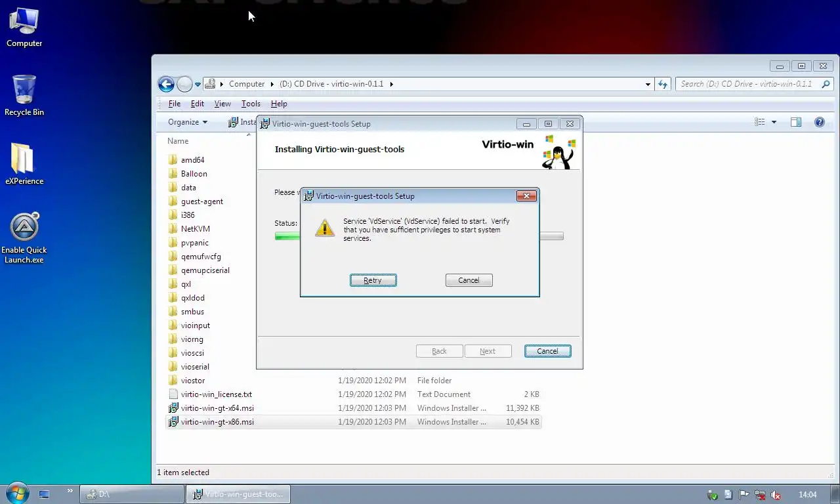Select the vioinput folder
Viewport: 840px width, 504px height.
(196, 325)
